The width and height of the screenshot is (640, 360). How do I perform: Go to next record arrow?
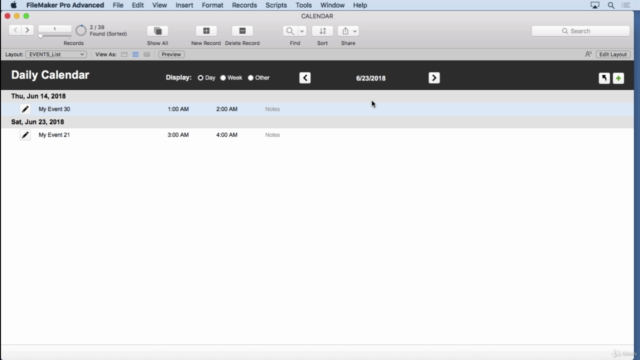pyautogui.click(x=27, y=30)
